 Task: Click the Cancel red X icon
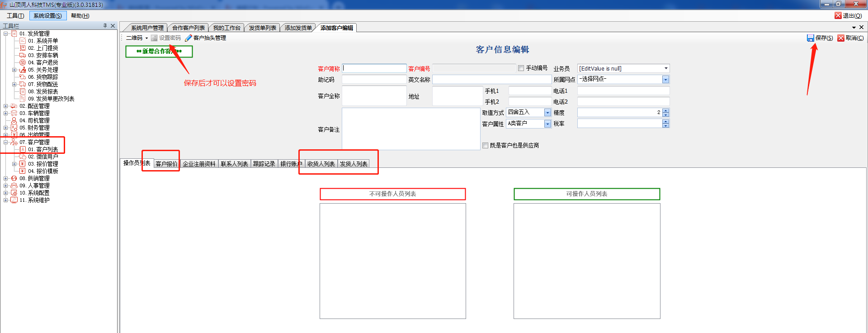841,38
